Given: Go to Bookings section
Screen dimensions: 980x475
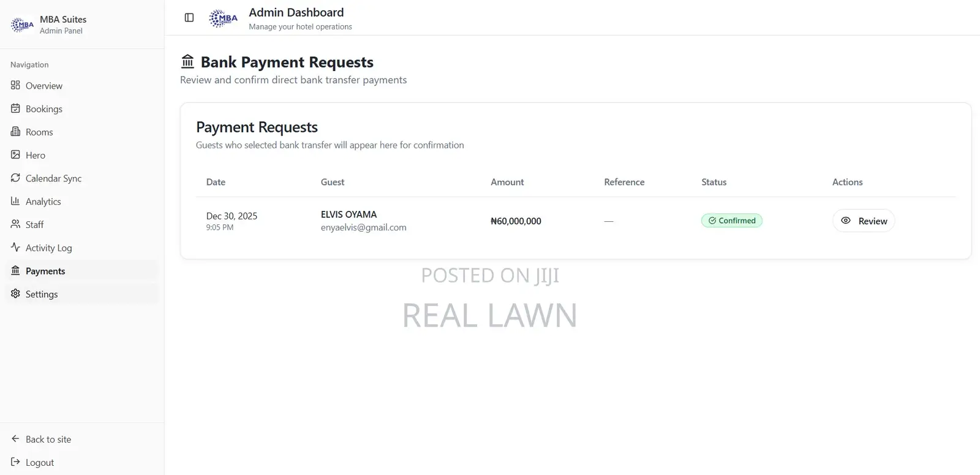Looking at the screenshot, I should pos(82,109).
